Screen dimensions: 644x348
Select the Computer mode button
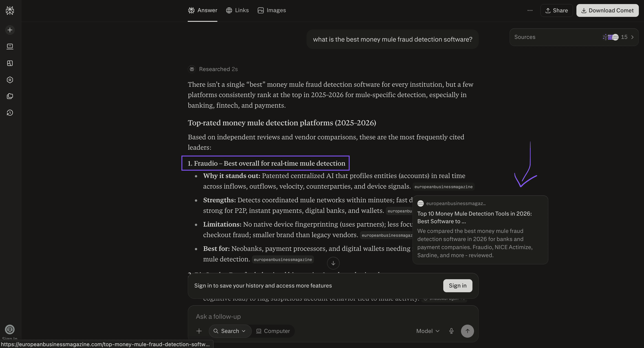273,331
